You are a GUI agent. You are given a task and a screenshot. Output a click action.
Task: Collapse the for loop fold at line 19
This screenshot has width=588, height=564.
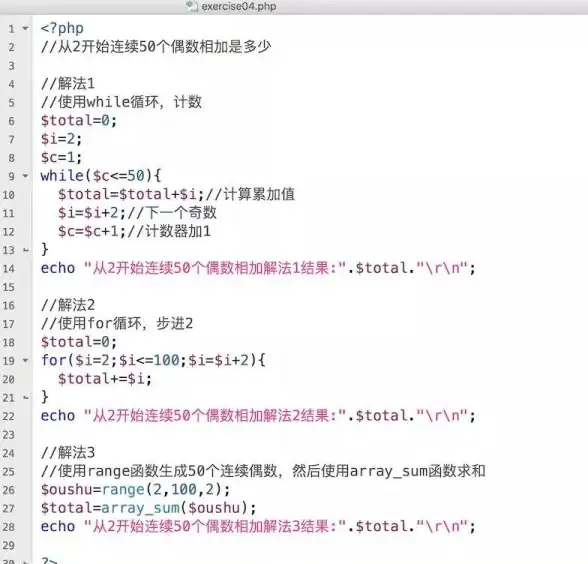coord(25,360)
